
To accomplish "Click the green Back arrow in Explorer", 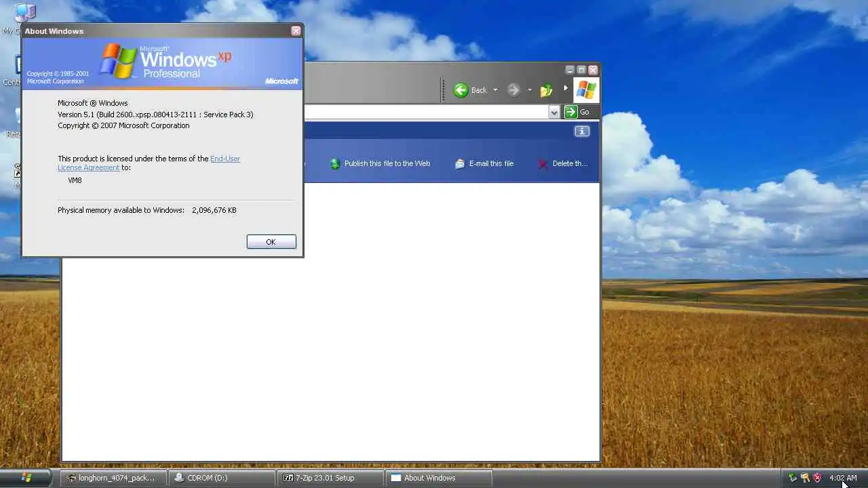I will [461, 90].
